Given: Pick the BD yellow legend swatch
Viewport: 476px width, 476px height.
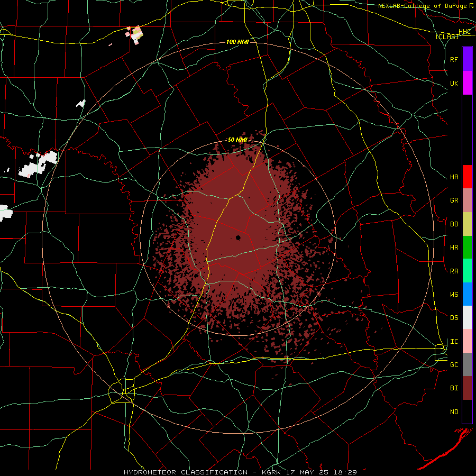Looking at the screenshot, I should tap(467, 224).
